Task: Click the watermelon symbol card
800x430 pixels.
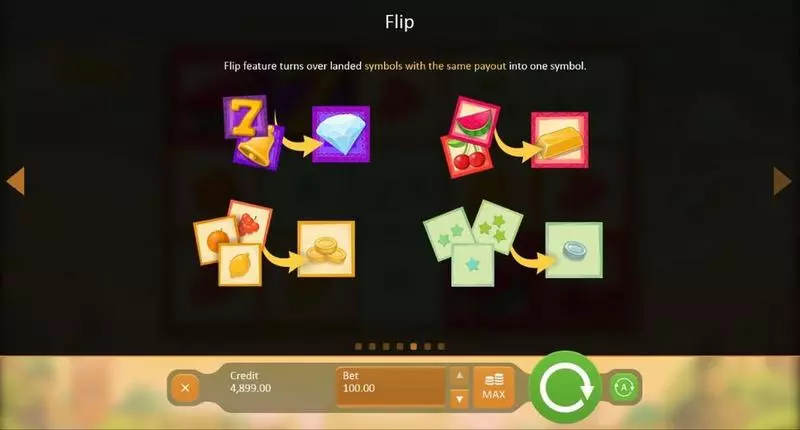Action: click(474, 121)
